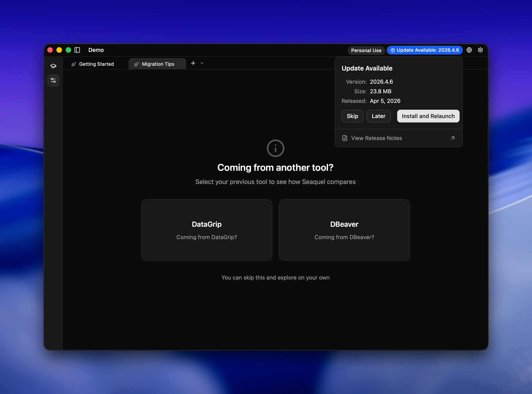The height and width of the screenshot is (394, 532).
Task: Click the rocket icon on the Getting Started tab
Action: (x=74, y=64)
